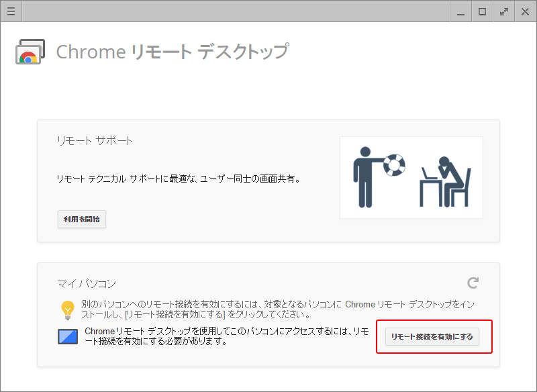Minimize the window

point(461,11)
